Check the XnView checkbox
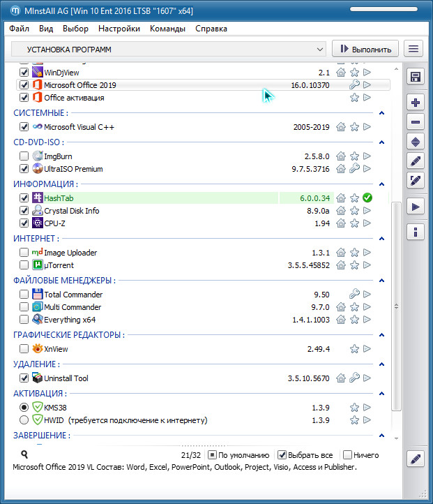This screenshot has width=433, height=504. 24,349
